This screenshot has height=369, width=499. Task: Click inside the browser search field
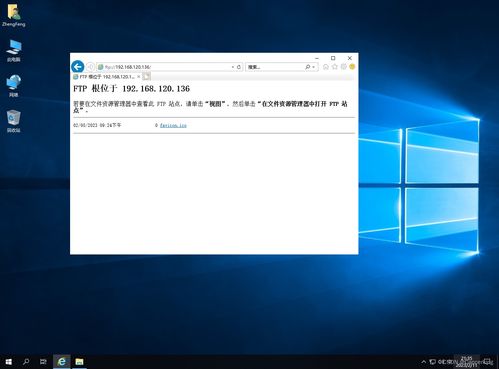(x=275, y=67)
